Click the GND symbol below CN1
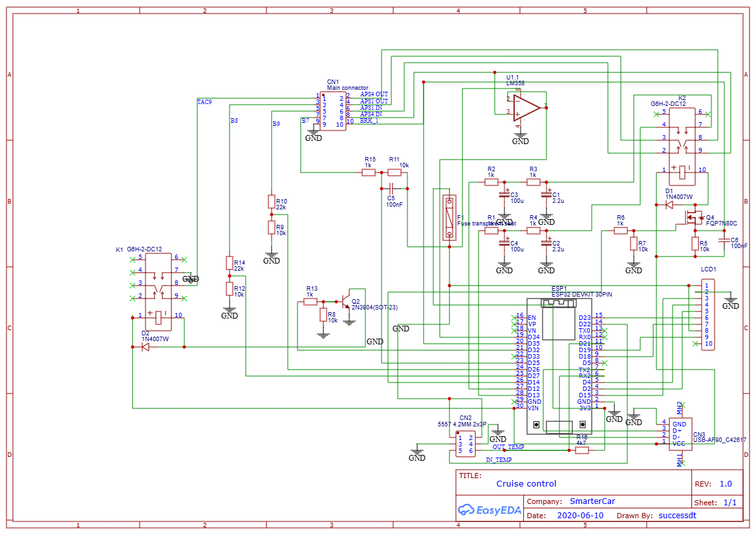Viewport: 756px width, 535px height. (x=312, y=134)
